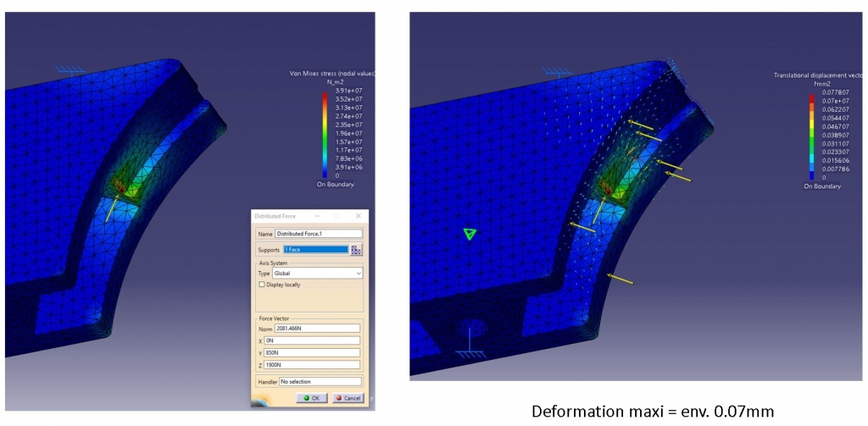This screenshot has height=426, width=868.
Task: Click the Distributed Force dialog title bar
Action: click(309, 216)
